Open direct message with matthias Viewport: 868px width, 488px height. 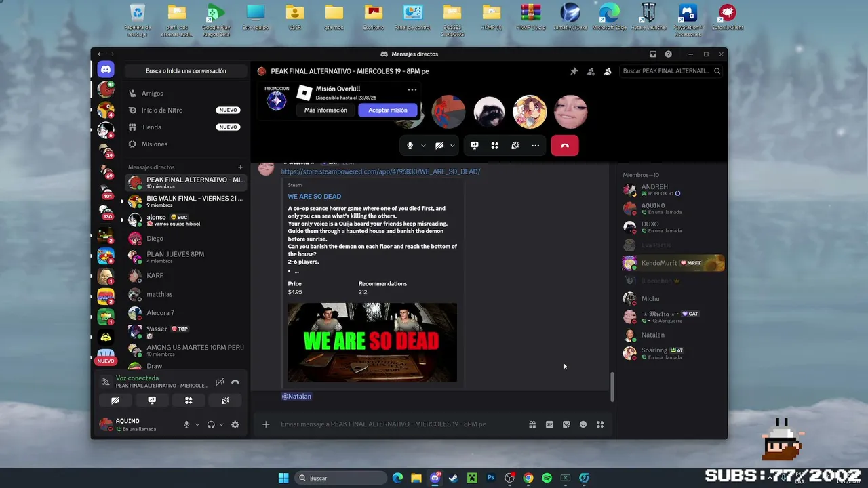(186, 294)
